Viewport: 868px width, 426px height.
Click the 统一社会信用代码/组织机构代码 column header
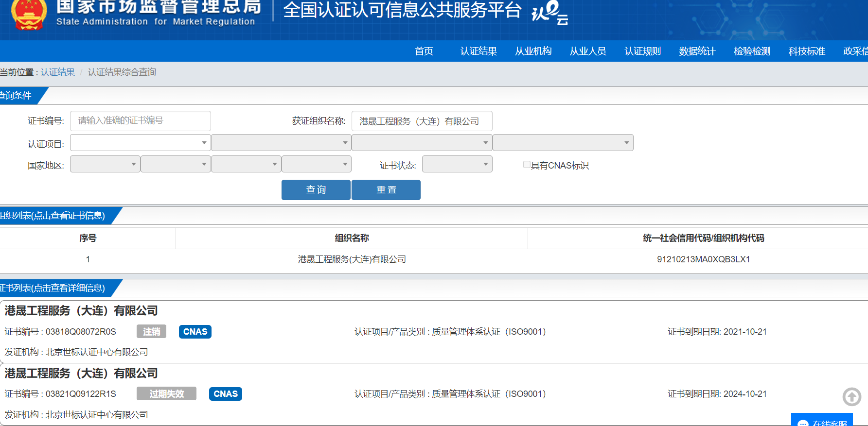click(x=703, y=238)
